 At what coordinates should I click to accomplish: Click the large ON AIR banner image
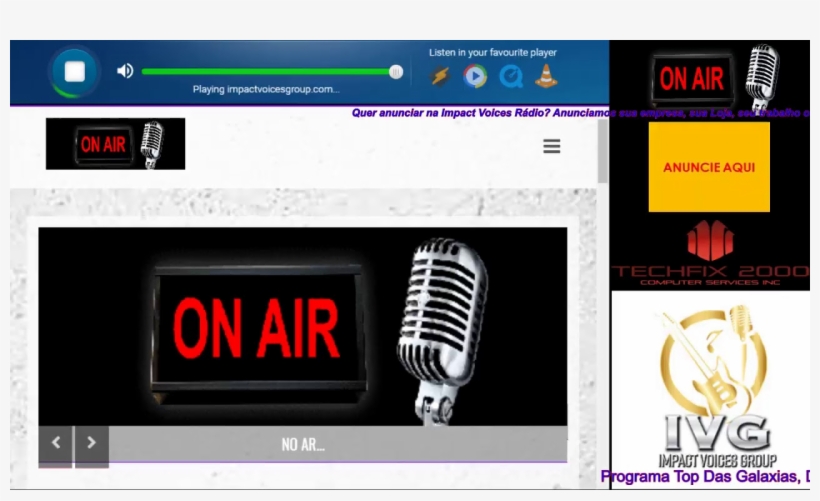tap(302, 327)
